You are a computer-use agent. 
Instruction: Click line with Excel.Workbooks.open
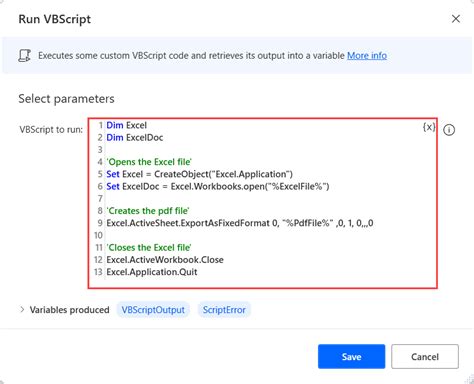click(x=218, y=186)
